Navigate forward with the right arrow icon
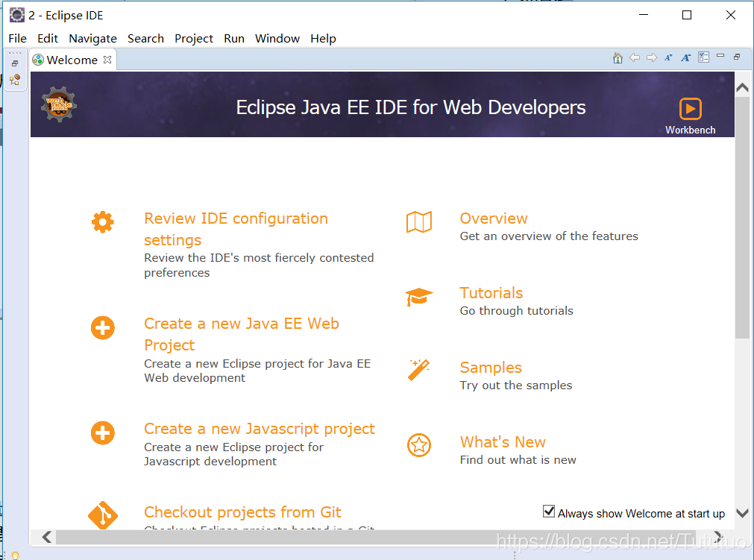 [652, 57]
